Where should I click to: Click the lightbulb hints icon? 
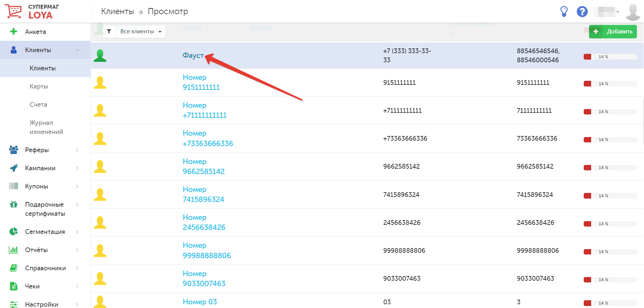coord(564,11)
